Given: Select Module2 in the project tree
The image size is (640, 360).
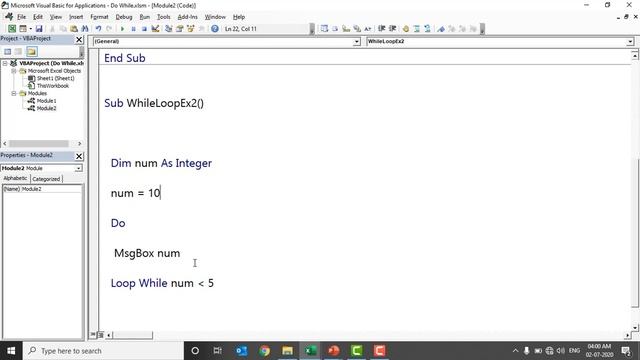Looking at the screenshot, I should (47, 108).
